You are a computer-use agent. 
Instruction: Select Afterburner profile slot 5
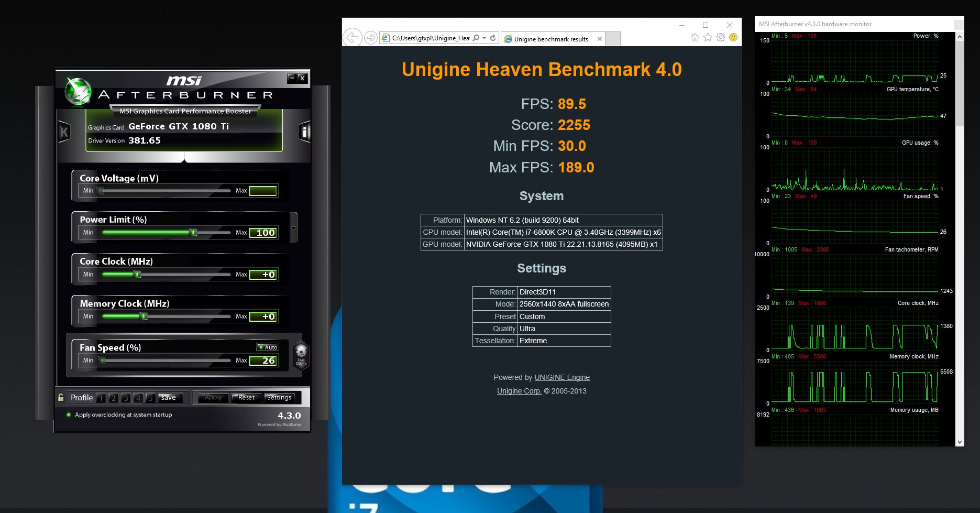[150, 398]
